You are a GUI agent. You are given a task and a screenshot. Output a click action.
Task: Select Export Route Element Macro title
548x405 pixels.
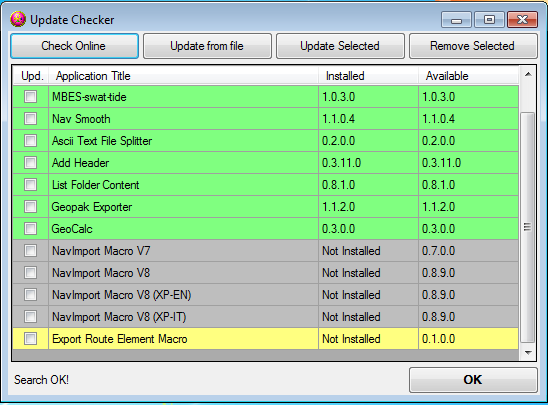tap(183, 339)
